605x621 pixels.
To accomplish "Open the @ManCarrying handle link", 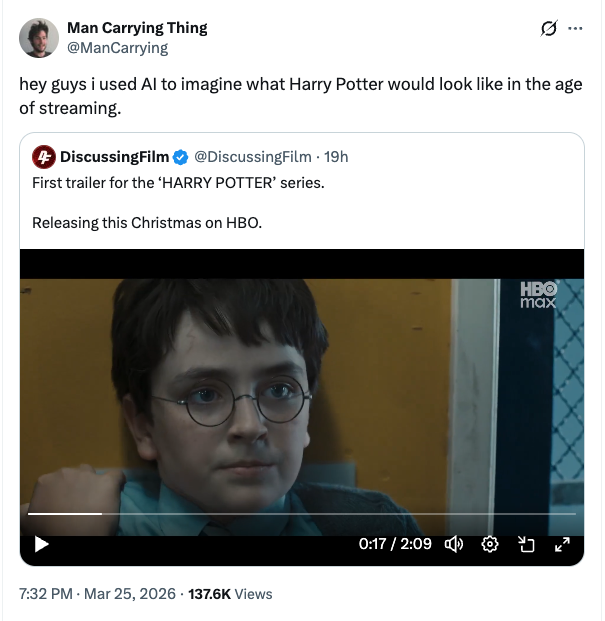I will pyautogui.click(x=117, y=47).
